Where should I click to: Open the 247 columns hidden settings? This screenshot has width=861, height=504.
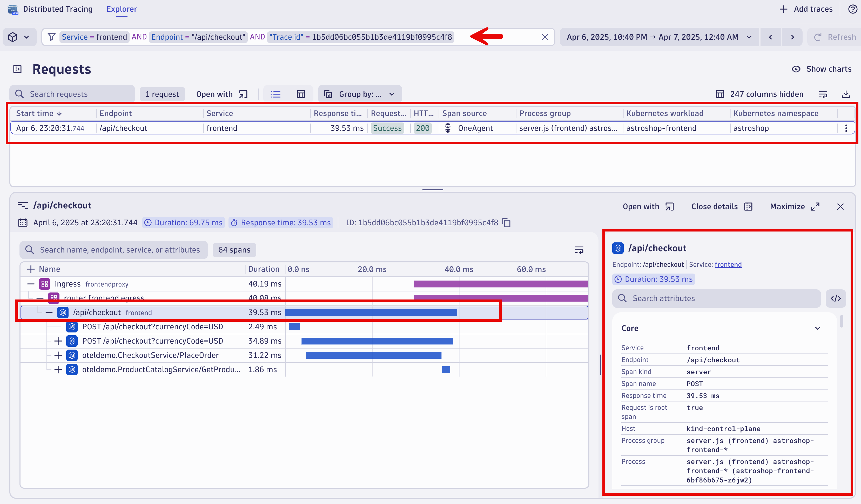pyautogui.click(x=759, y=94)
